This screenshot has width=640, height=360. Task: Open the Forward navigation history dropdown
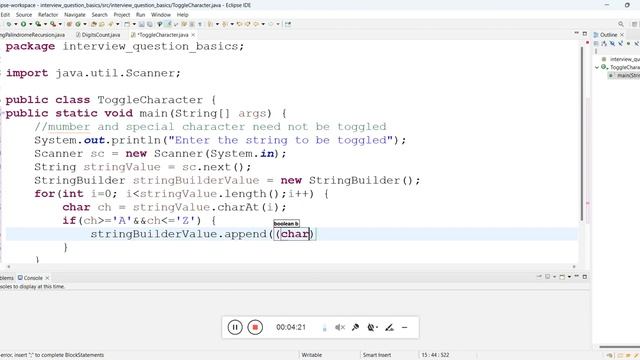[278, 24]
